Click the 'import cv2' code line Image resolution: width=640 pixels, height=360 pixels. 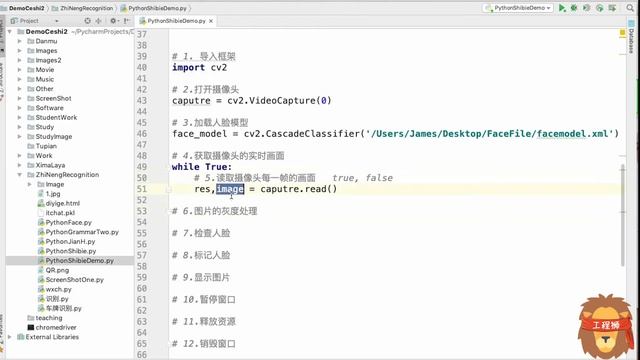pos(199,67)
